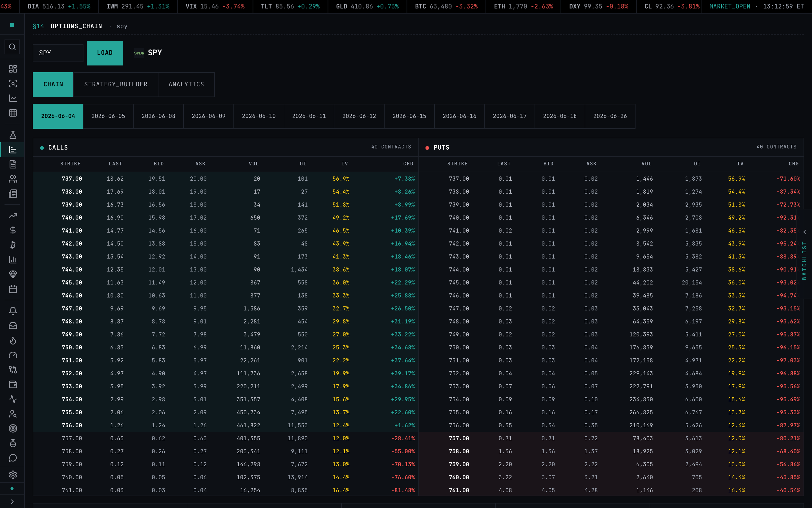
Task: Select expiration 2026-06-26
Action: 610,116
